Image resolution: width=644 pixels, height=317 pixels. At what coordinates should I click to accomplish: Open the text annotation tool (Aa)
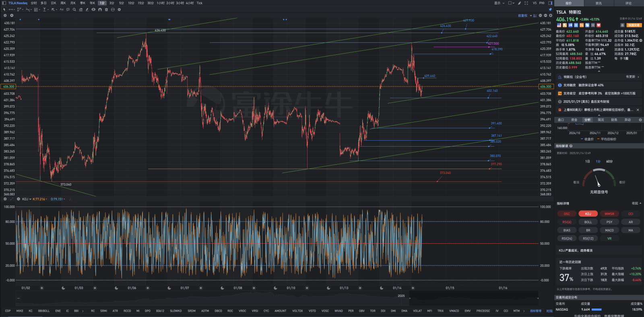click(x=62, y=9)
